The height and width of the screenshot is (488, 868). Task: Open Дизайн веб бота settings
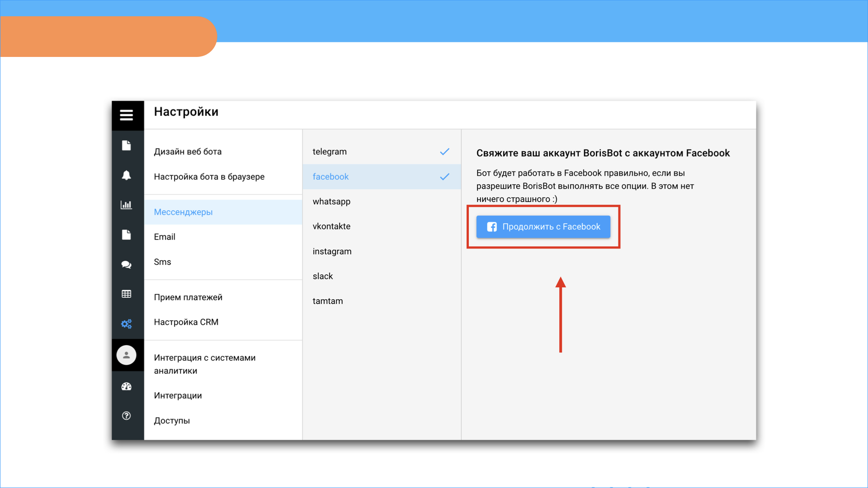(223, 152)
